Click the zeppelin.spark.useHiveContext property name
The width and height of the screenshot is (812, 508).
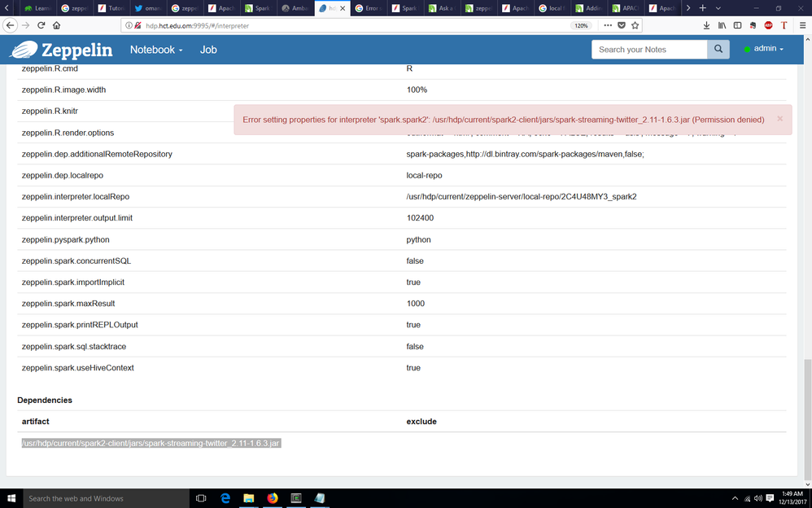pos(77,367)
